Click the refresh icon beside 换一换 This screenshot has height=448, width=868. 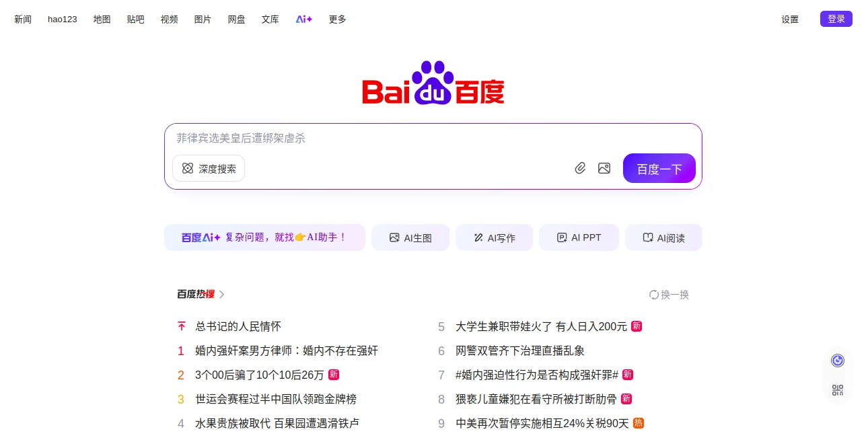pos(653,295)
